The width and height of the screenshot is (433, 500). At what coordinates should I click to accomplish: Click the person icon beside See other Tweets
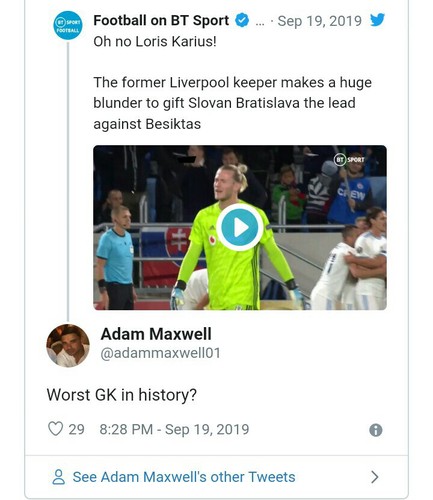pos(59,477)
